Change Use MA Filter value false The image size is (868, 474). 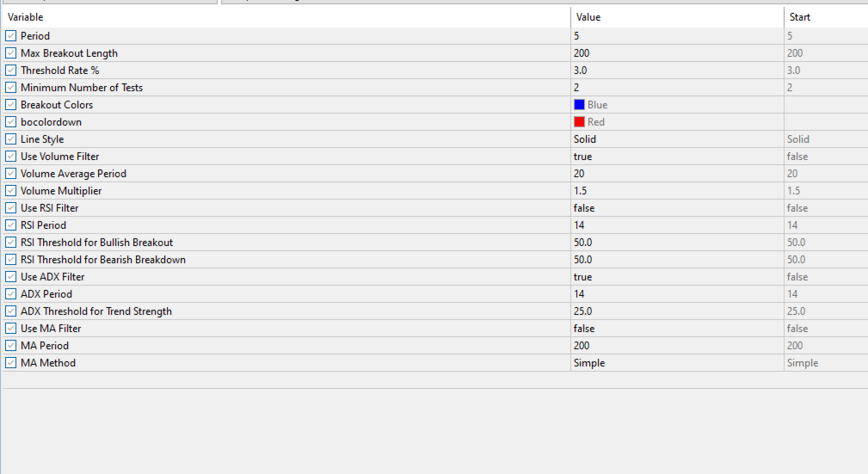(x=677, y=328)
